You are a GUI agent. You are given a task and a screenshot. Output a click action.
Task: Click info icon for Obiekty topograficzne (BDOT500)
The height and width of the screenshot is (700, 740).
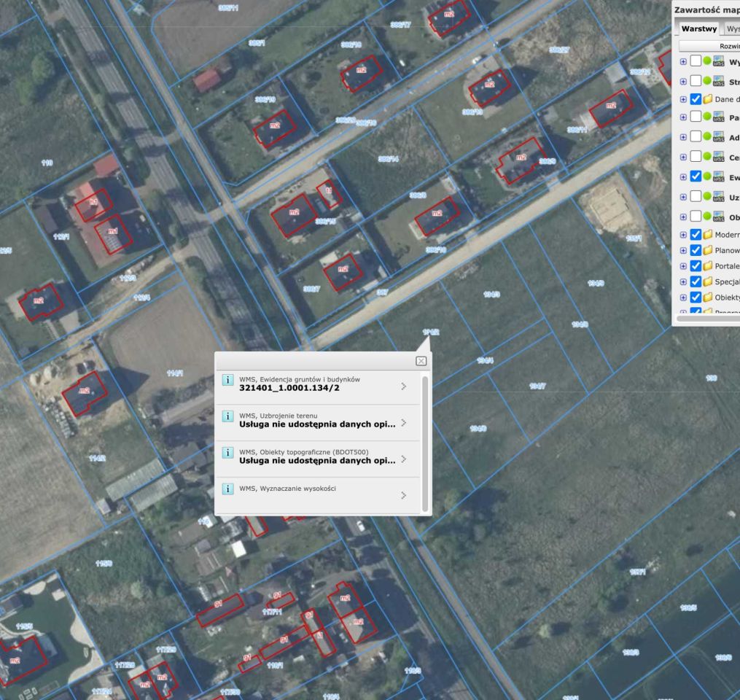(227, 453)
